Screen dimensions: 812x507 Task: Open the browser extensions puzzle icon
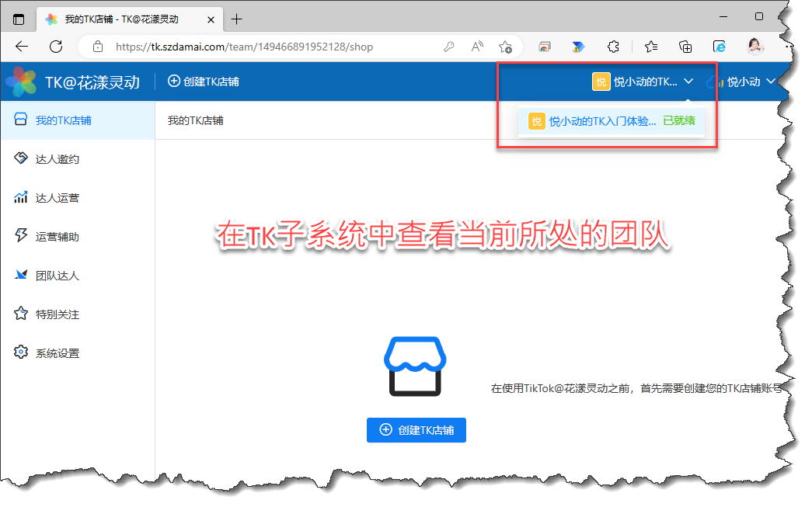613,47
